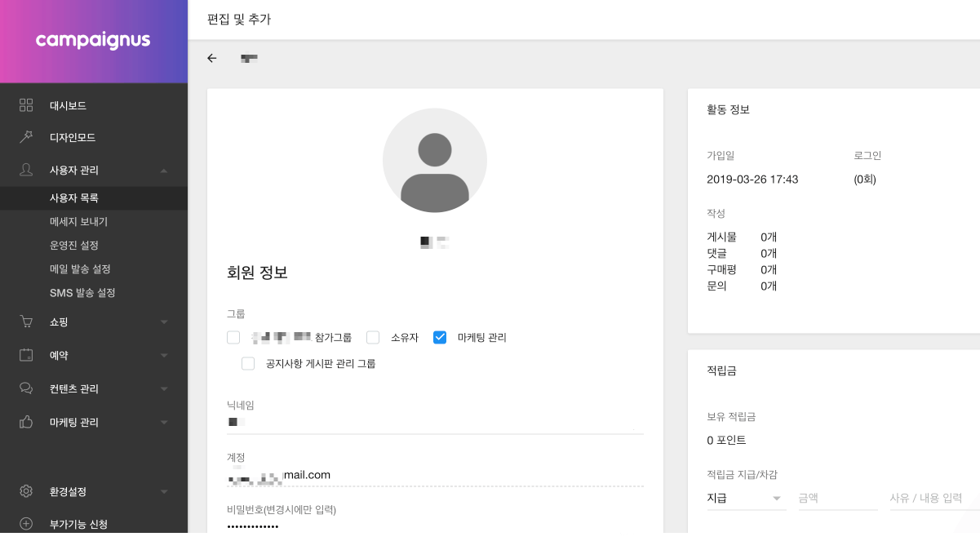980x550 pixels.
Task: Click the settings gear icon
Action: tap(26, 491)
